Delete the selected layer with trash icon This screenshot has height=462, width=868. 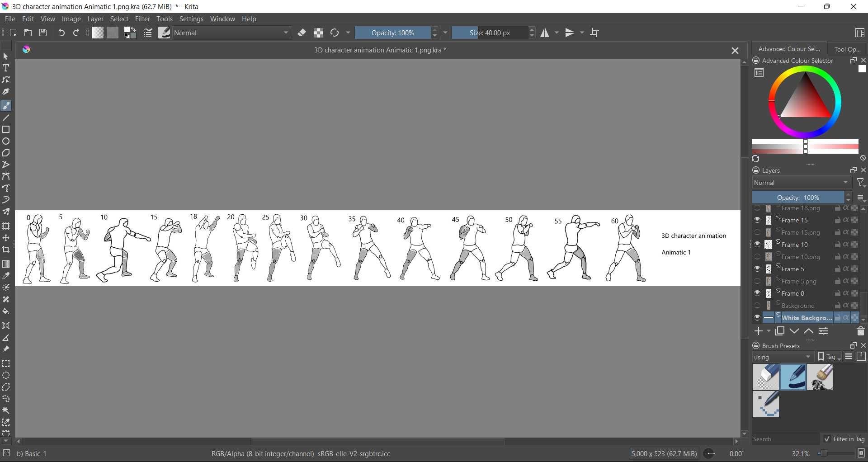860,331
